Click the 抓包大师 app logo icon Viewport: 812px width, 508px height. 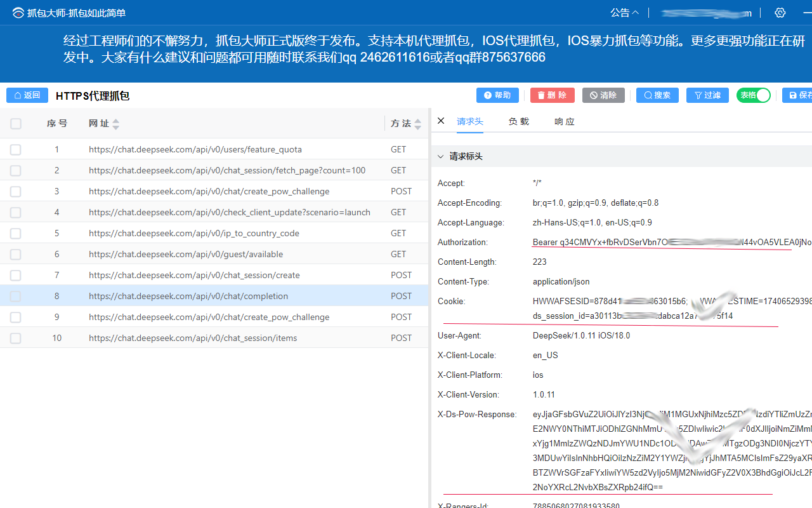pyautogui.click(x=18, y=13)
